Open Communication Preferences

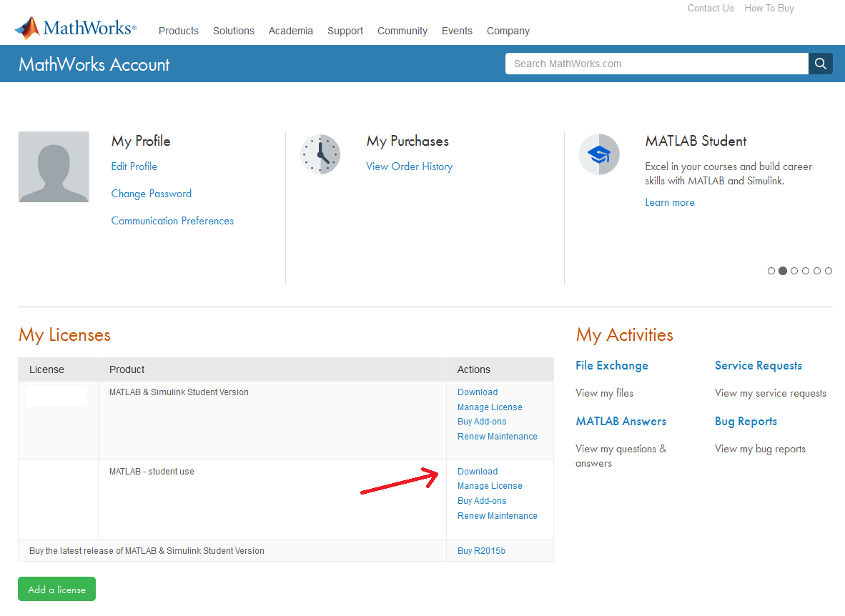point(172,220)
